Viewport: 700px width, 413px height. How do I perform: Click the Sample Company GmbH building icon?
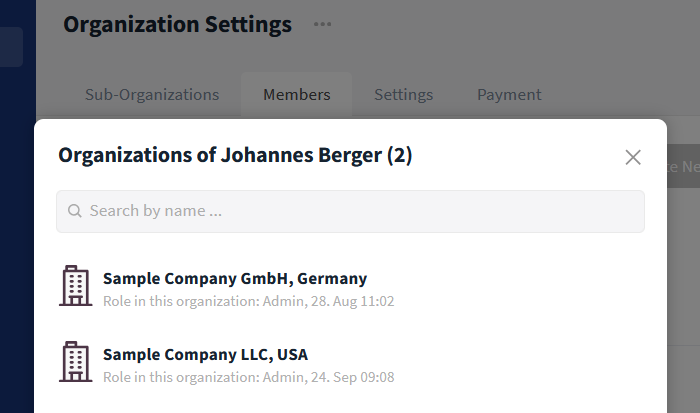pyautogui.click(x=75, y=286)
